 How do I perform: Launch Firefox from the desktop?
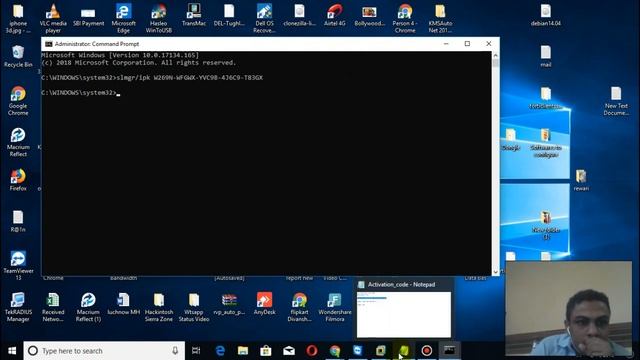tap(18, 180)
